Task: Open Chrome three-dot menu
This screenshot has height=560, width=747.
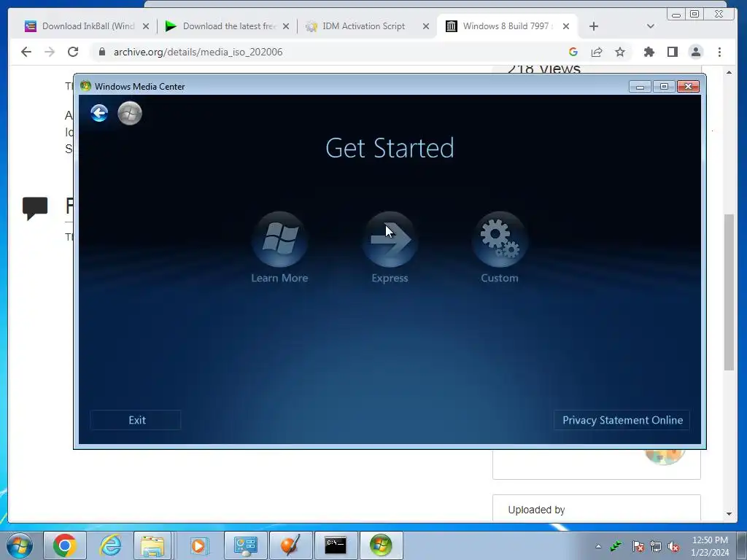Action: [x=719, y=52]
